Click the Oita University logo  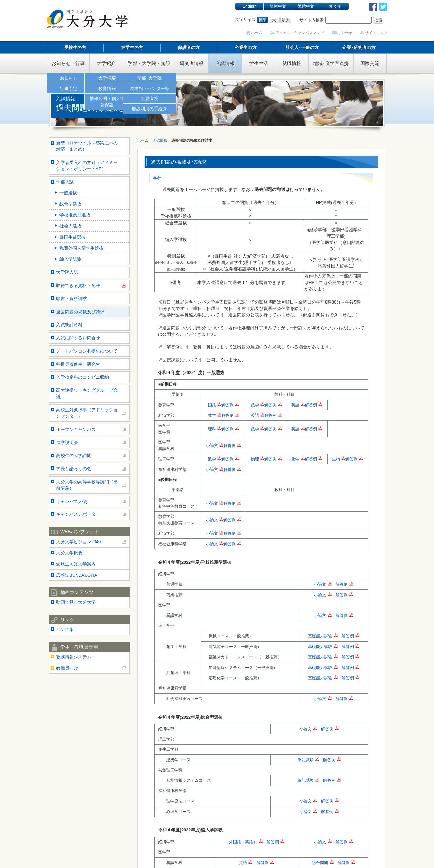[x=87, y=19]
